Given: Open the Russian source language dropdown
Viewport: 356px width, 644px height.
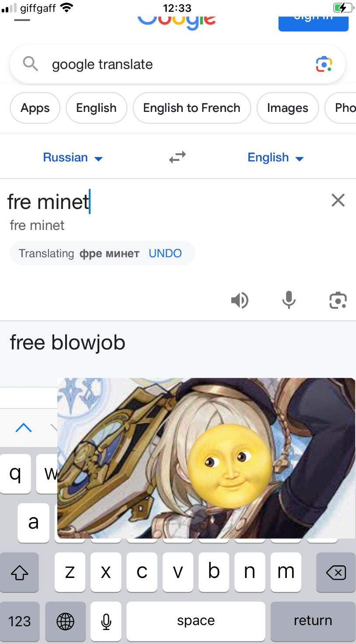Looking at the screenshot, I should pyautogui.click(x=73, y=157).
